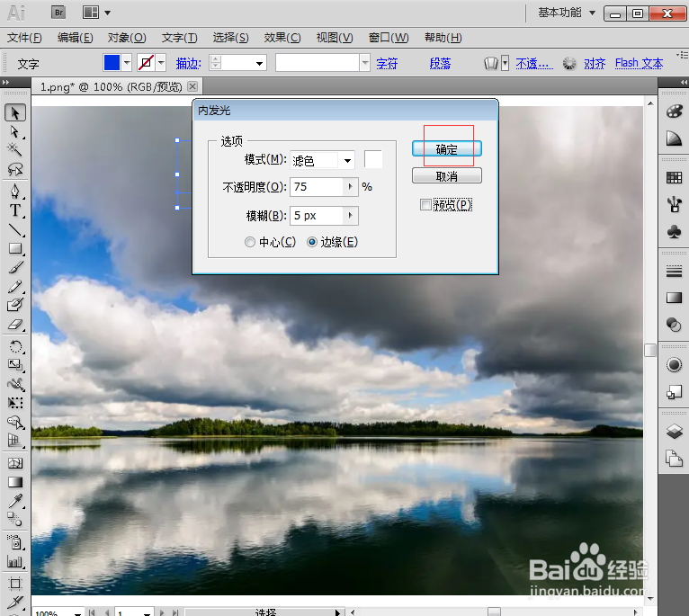Select the Column Graph tool
The height and width of the screenshot is (616, 689).
[x=15, y=561]
